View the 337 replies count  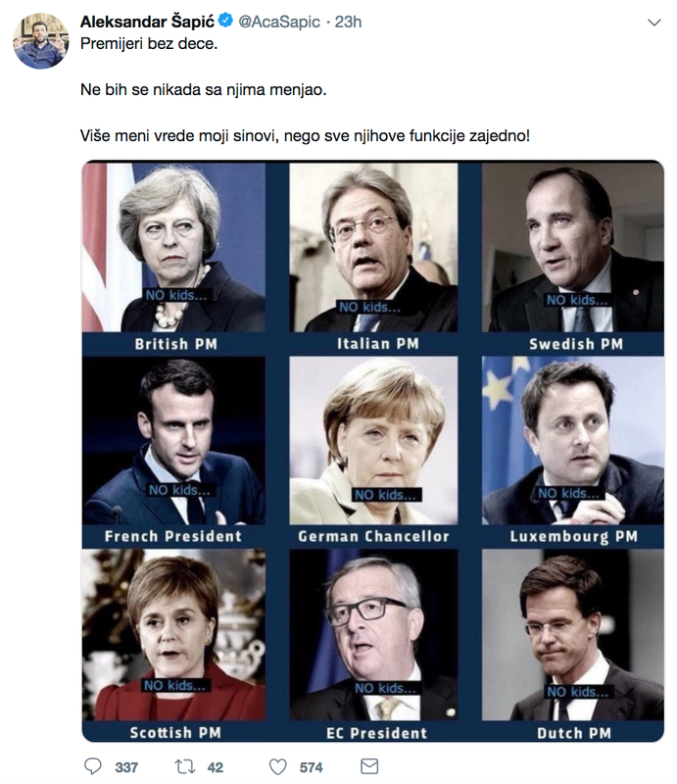click(126, 767)
